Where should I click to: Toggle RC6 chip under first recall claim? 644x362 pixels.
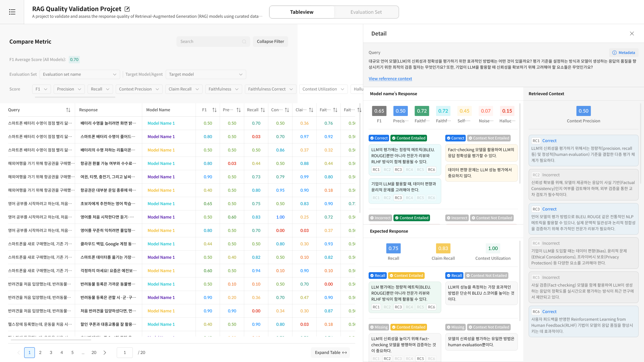coord(431,307)
